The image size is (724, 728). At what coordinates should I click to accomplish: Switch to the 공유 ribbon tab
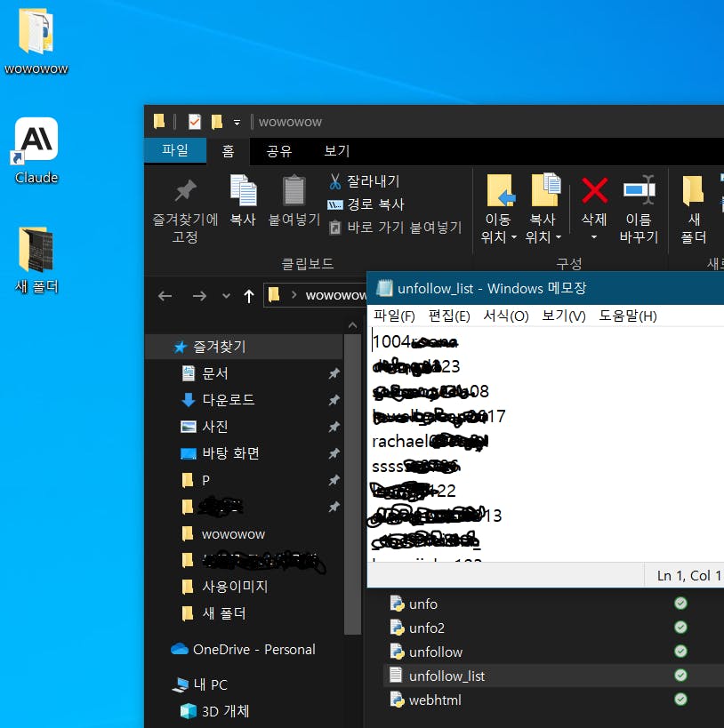click(279, 151)
